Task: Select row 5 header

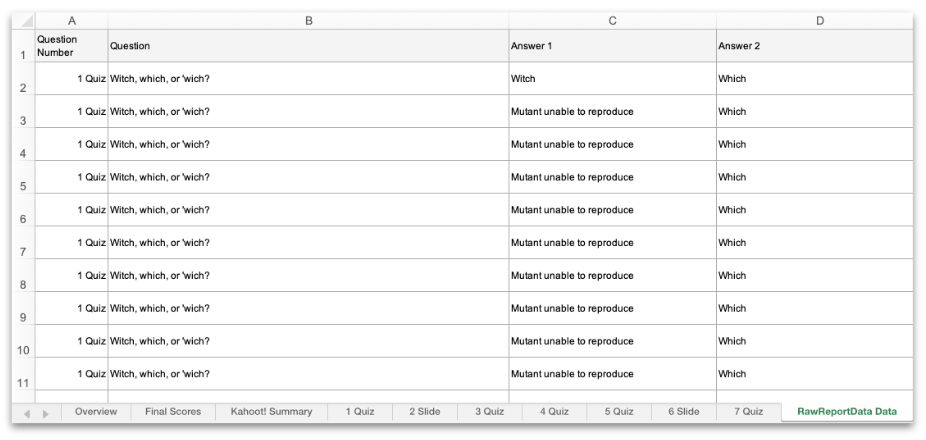Action: [x=22, y=185]
